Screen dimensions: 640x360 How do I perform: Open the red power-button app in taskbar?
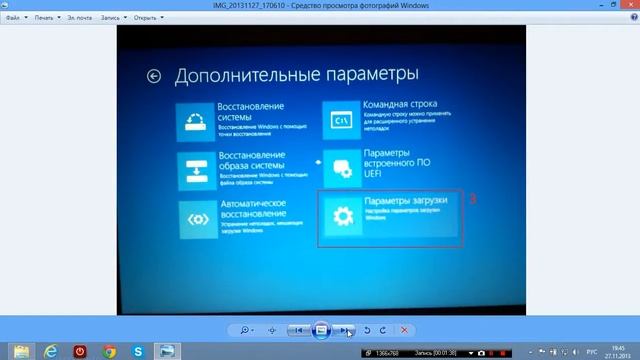80,351
